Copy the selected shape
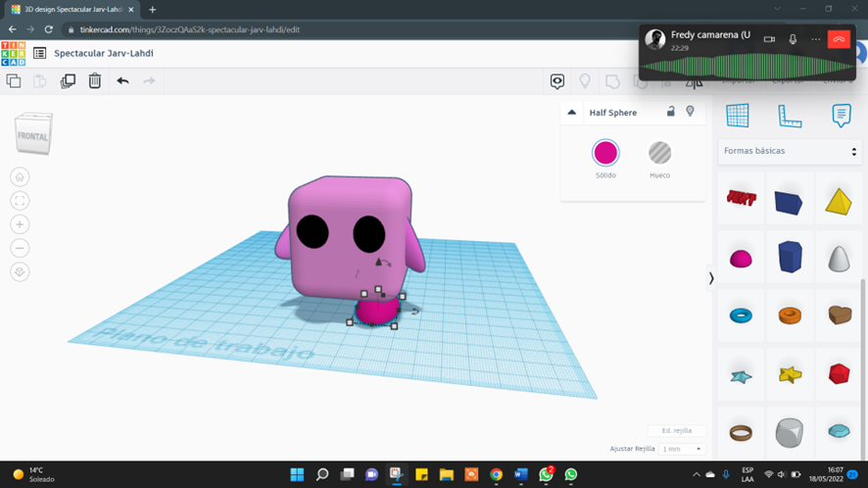The width and height of the screenshot is (868, 488). pos(14,81)
